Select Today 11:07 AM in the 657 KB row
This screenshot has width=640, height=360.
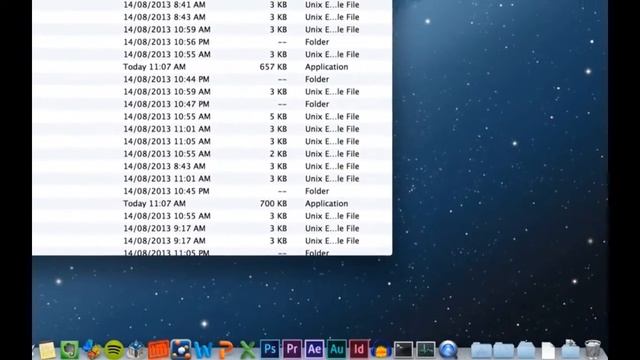click(155, 67)
